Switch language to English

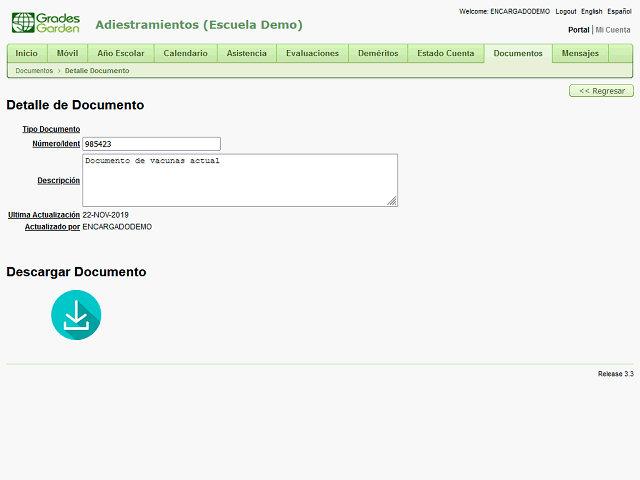(x=591, y=11)
